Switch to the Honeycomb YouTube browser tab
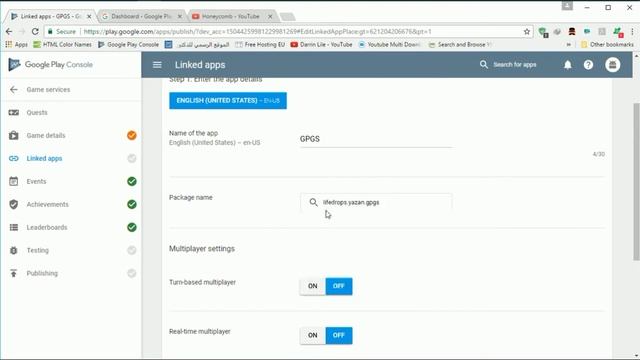The image size is (640, 360). click(231, 16)
